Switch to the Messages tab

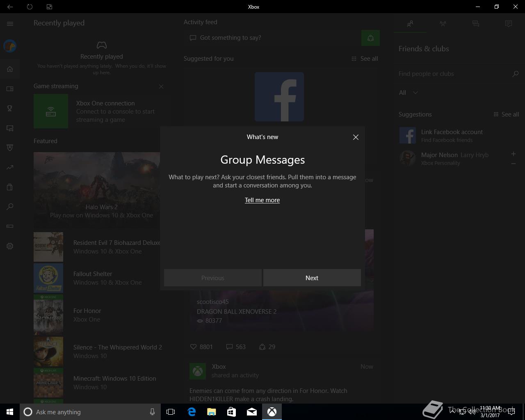[476, 24]
